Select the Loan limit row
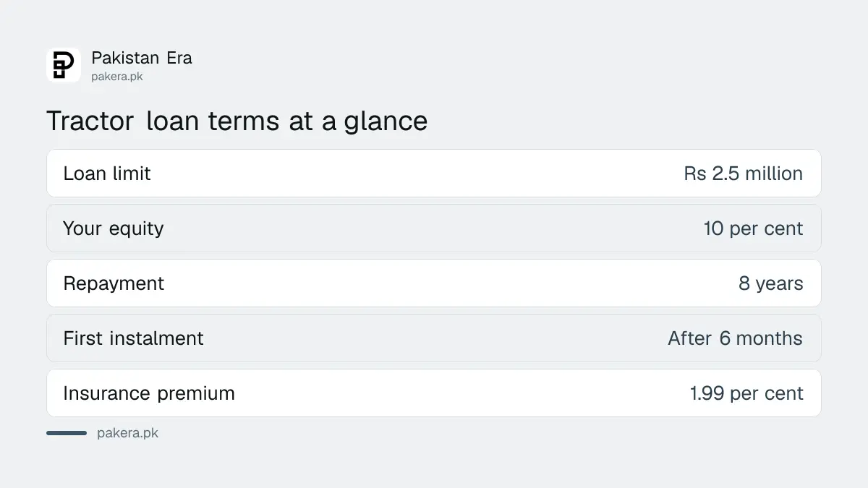The image size is (868, 488). pos(434,174)
